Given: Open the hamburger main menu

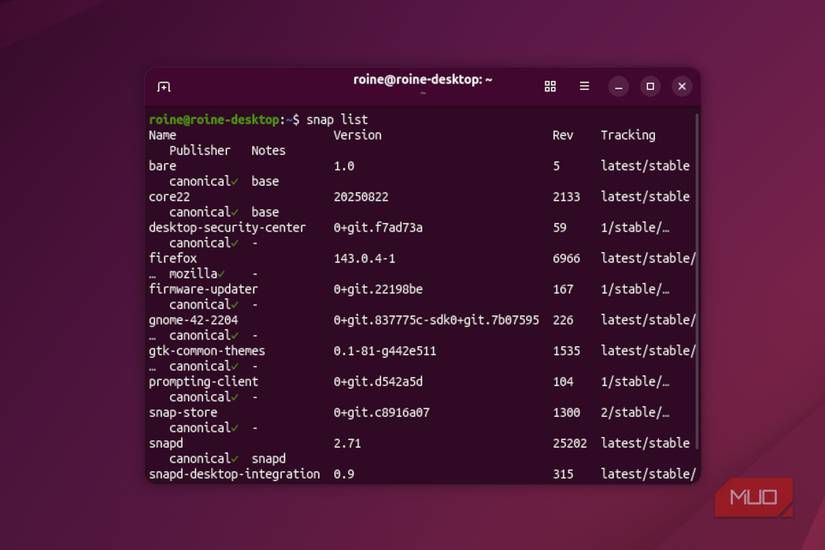Looking at the screenshot, I should [584, 86].
